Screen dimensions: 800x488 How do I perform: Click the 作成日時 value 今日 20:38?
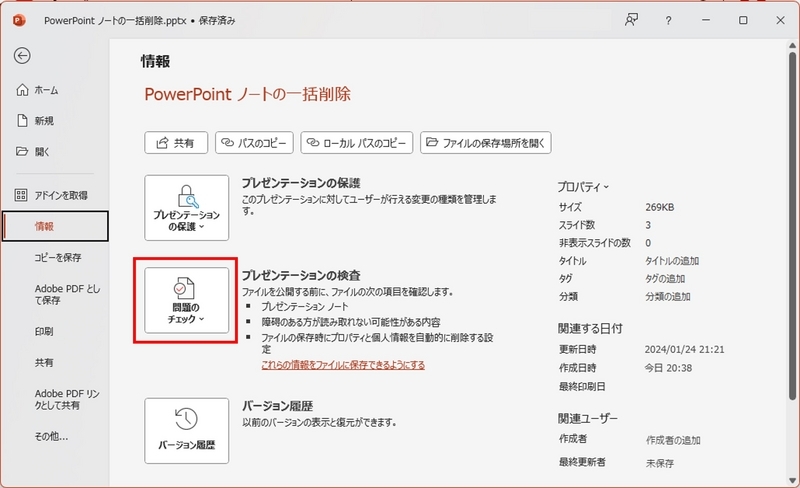[x=668, y=368]
